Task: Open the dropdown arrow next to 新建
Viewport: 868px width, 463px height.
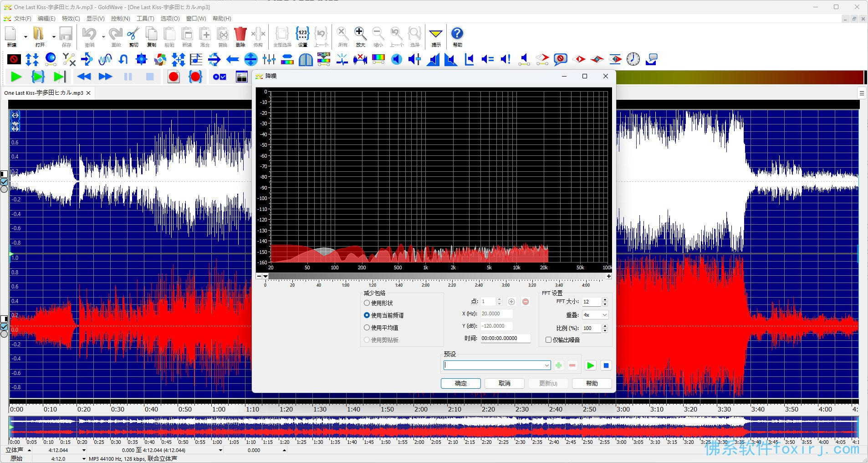Action: point(26,36)
